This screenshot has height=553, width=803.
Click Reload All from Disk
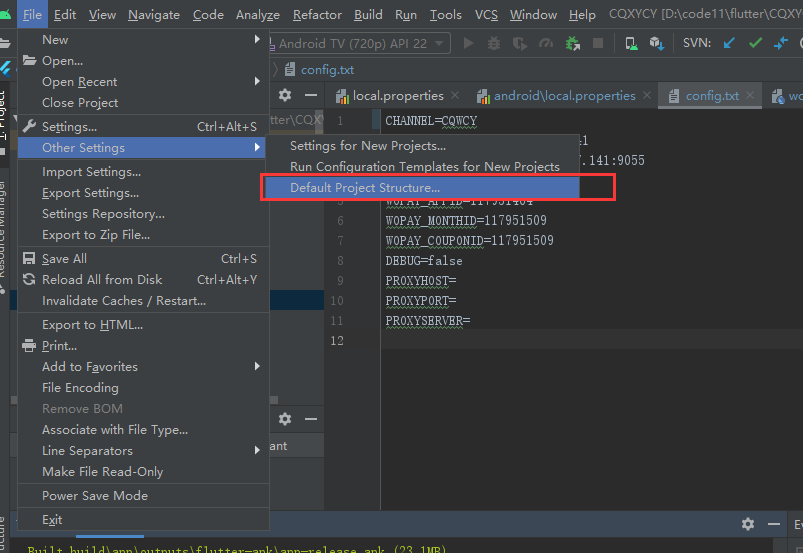click(x=143, y=280)
